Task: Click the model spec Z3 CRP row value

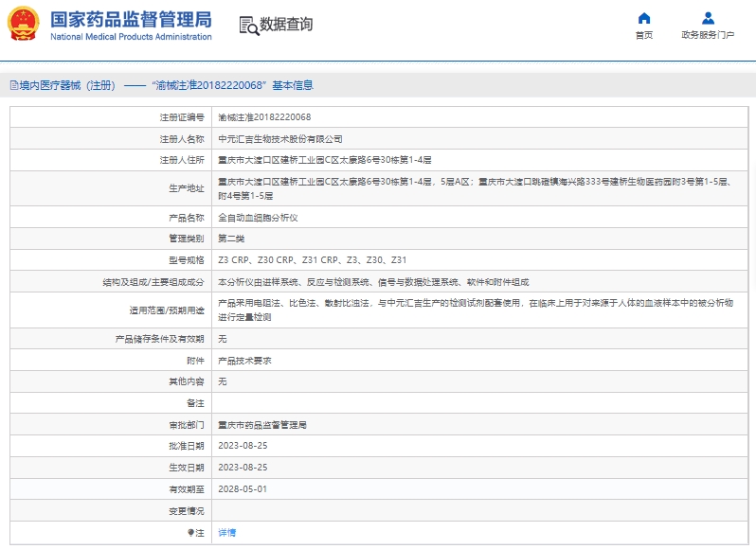Action: (x=312, y=259)
